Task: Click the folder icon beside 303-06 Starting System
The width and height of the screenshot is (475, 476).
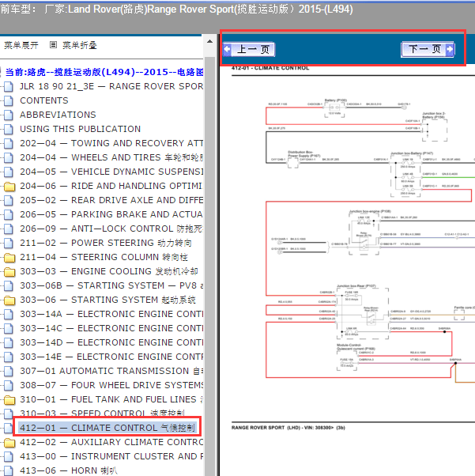Action: click(9, 300)
